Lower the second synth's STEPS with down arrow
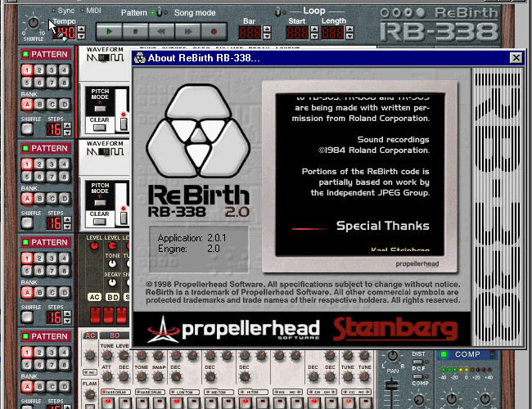 coord(67,227)
